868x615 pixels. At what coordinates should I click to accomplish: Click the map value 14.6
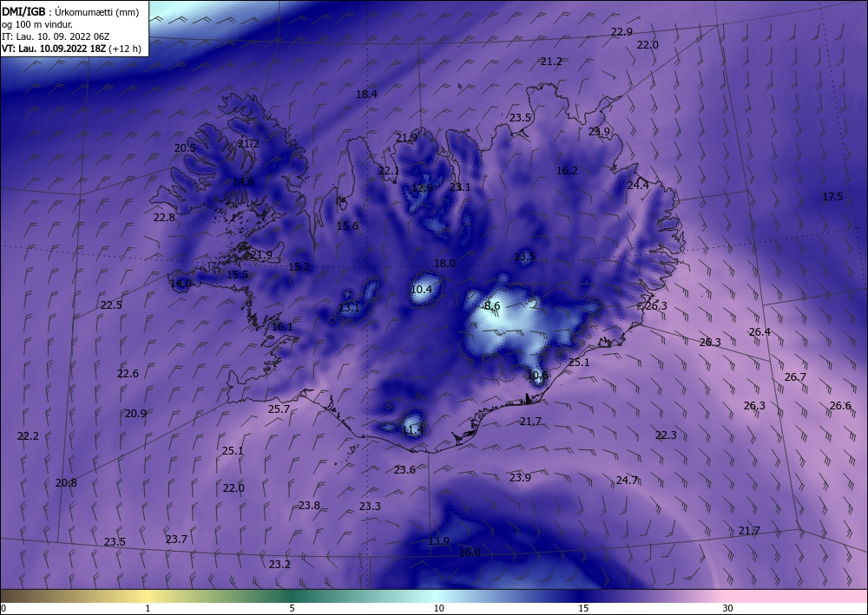click(x=243, y=181)
